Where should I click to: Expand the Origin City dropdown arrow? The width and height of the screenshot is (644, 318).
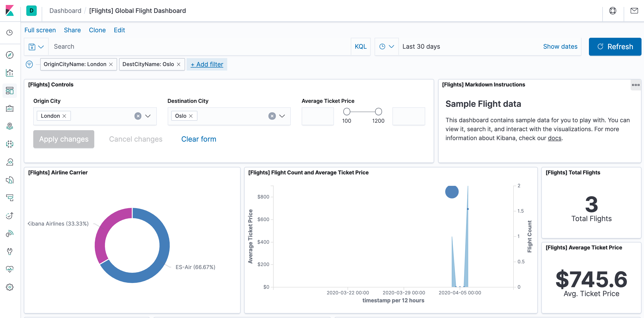pyautogui.click(x=148, y=116)
